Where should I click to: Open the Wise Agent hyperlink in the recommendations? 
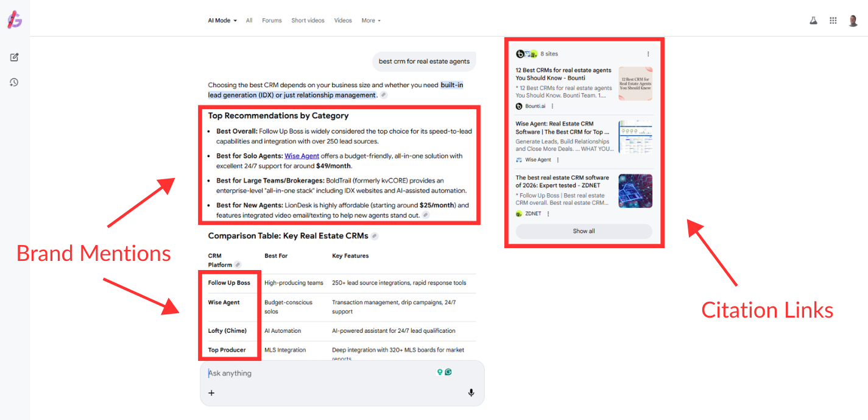302,156
